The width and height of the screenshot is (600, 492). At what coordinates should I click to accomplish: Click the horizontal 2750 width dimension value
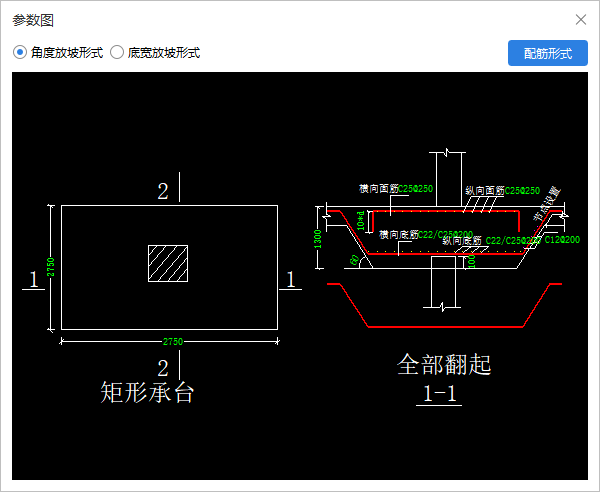pos(173,342)
